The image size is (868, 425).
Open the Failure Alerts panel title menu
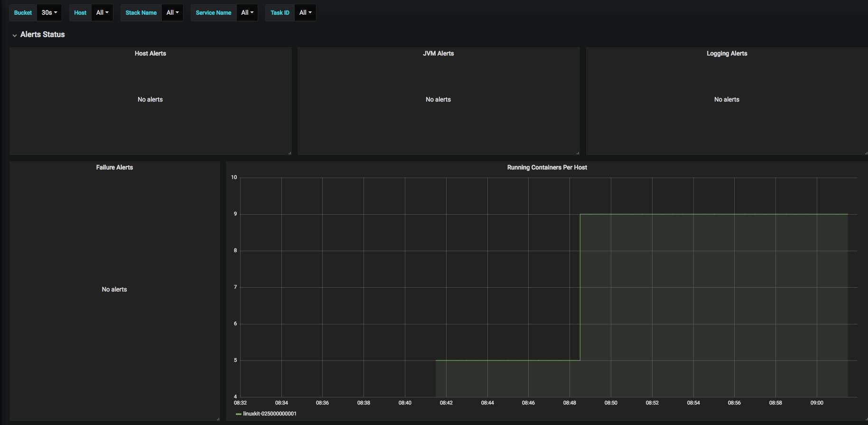click(x=114, y=168)
